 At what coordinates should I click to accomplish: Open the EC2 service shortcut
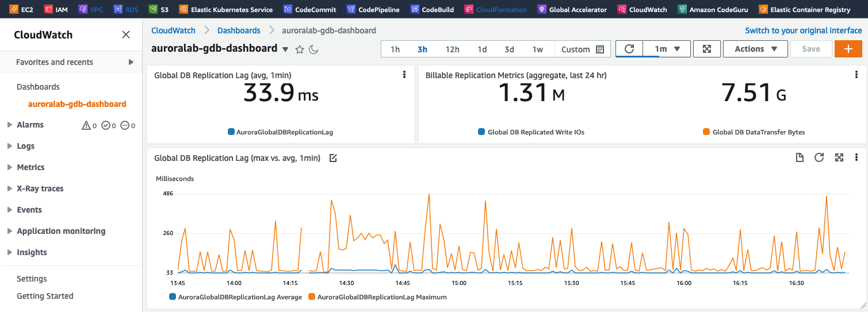pos(22,9)
